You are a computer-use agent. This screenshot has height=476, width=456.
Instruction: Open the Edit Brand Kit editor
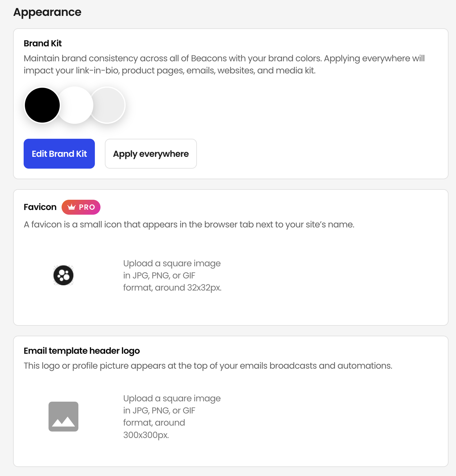[x=59, y=154]
